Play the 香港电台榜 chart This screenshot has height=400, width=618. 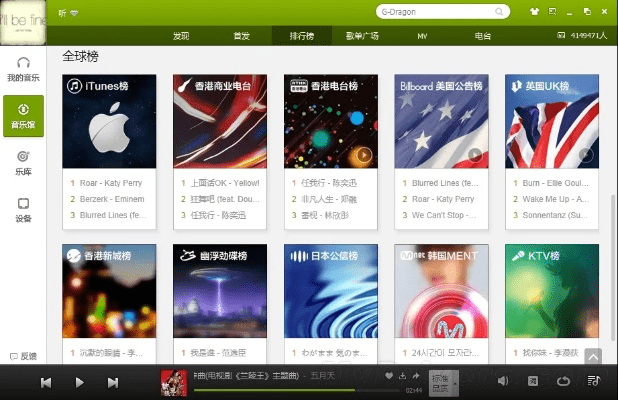[x=364, y=154]
